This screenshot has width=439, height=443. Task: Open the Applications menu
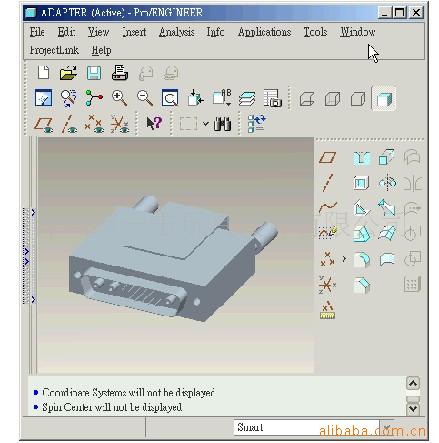264,32
